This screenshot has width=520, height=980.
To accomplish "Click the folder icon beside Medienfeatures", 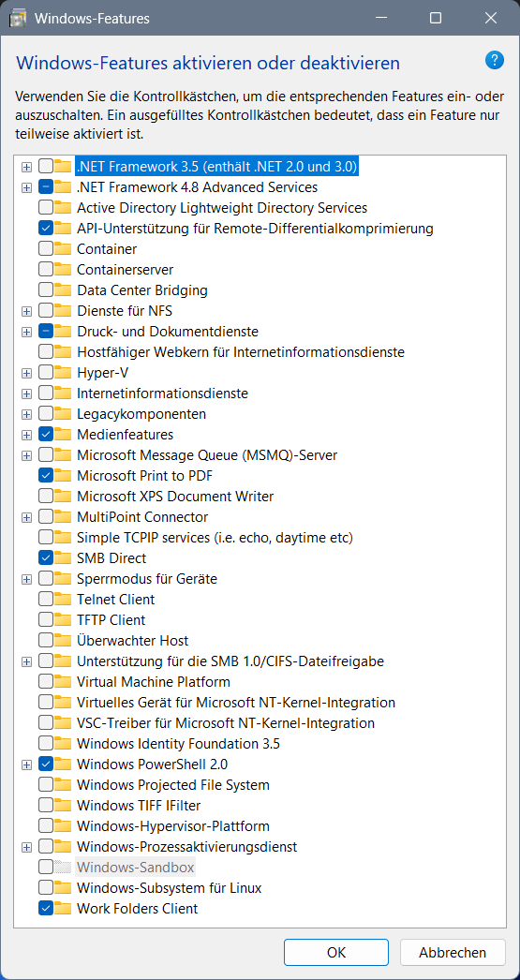I will click(x=63, y=435).
